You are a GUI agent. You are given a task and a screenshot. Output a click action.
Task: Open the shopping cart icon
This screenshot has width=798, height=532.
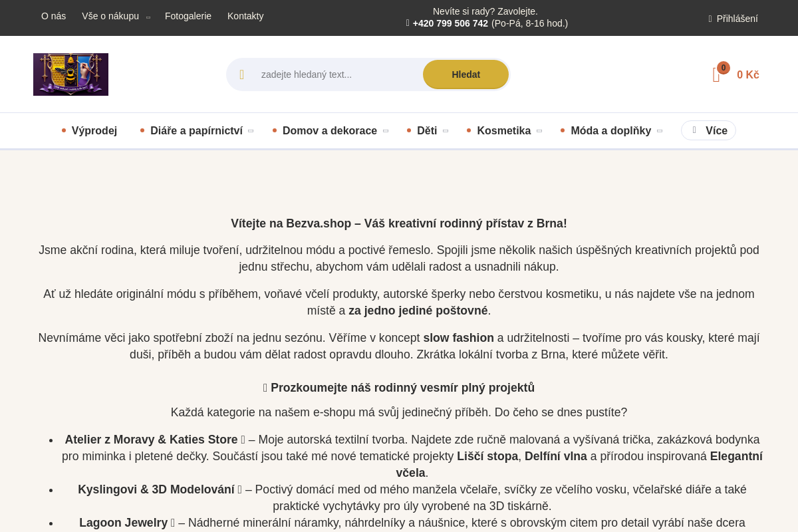tap(716, 75)
